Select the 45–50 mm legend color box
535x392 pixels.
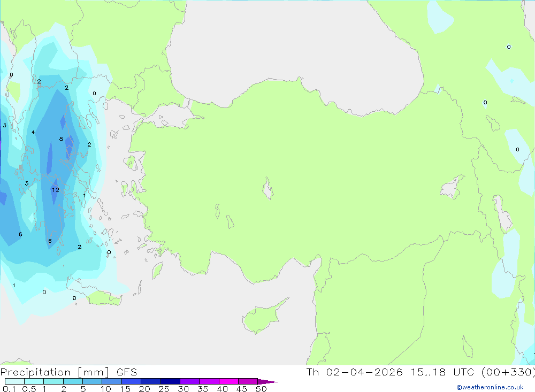coord(248,381)
